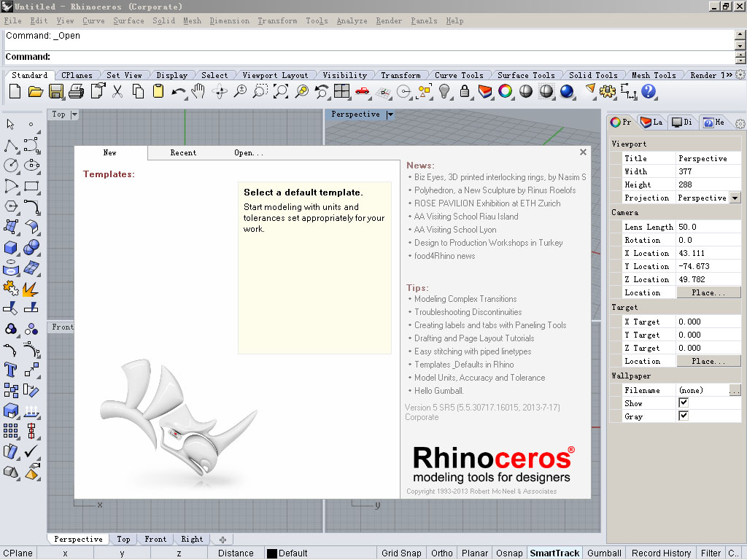Select the Text tool in sidebar
Viewport: 747px width, 560px height.
[x=11, y=370]
